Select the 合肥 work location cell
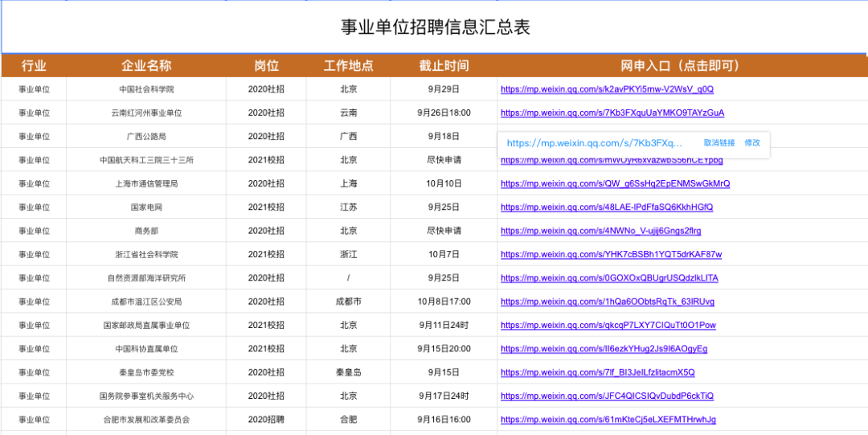Image resolution: width=868 pixels, height=435 pixels. tap(348, 420)
